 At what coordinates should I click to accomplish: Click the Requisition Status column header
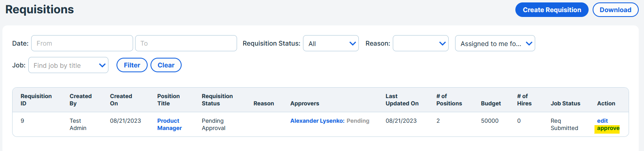click(217, 100)
